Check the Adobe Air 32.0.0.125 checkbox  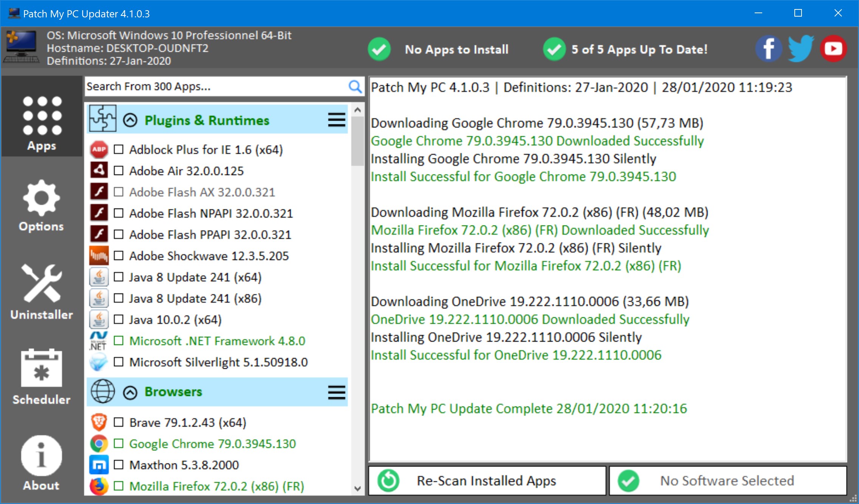click(x=119, y=171)
